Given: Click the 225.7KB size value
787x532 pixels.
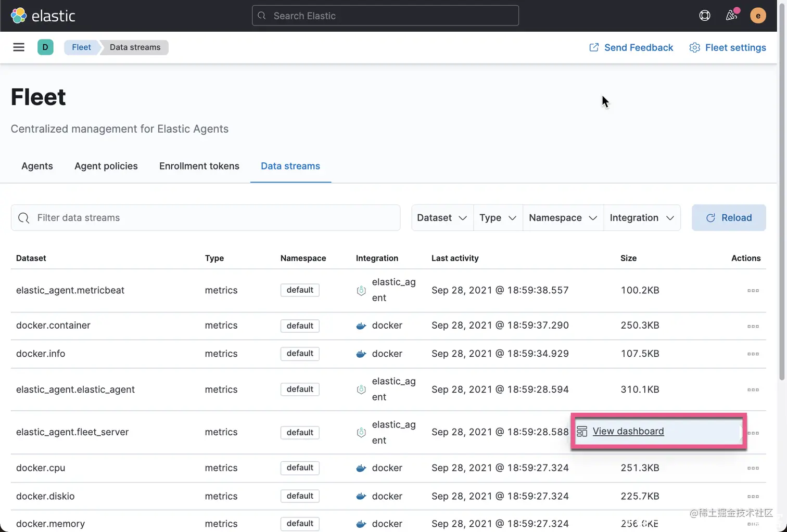Looking at the screenshot, I should [640, 496].
